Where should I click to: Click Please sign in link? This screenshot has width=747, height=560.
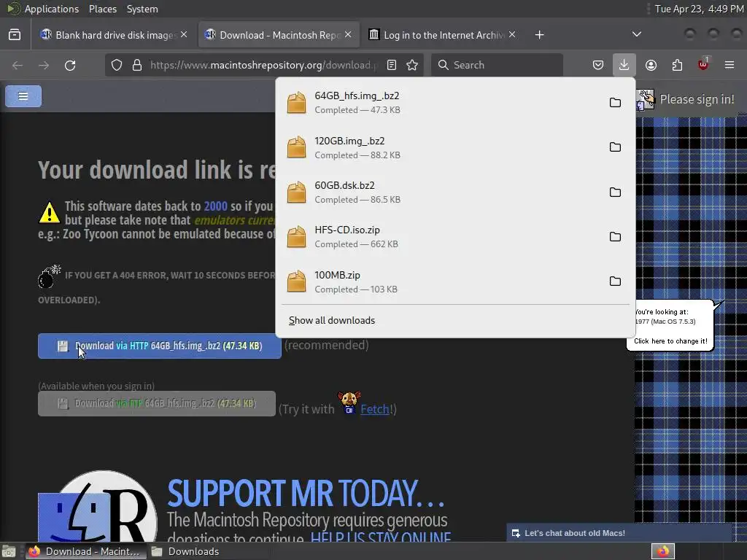coord(697,99)
